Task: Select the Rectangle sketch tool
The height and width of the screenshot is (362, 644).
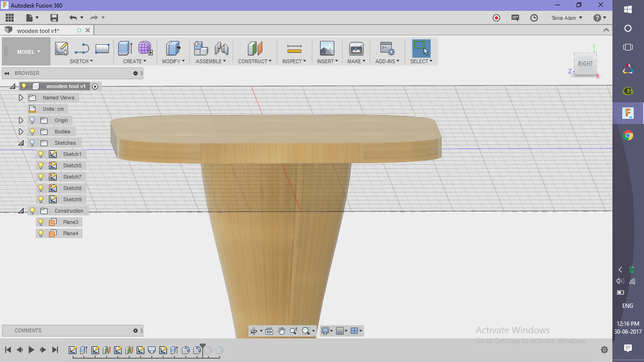Action: pos(102,48)
